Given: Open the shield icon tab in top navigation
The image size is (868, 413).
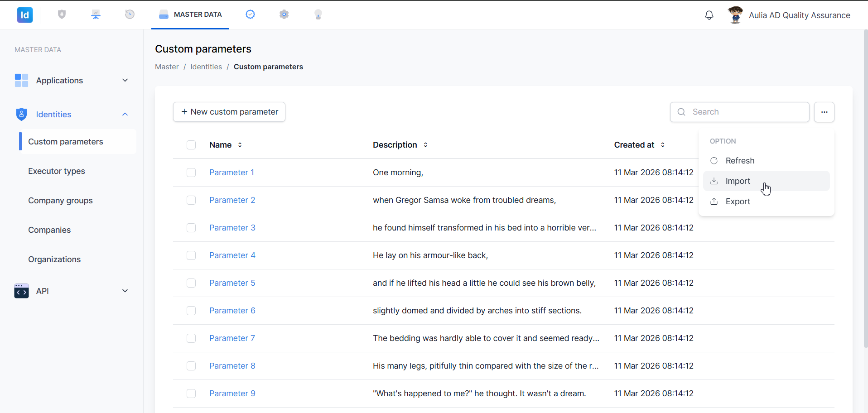Looking at the screenshot, I should tap(62, 14).
